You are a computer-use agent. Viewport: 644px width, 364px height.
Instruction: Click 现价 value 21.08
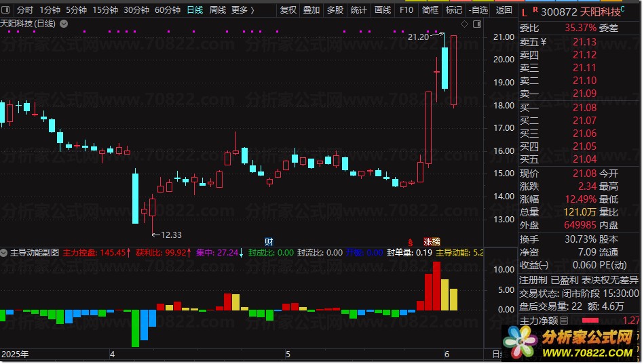584,173
